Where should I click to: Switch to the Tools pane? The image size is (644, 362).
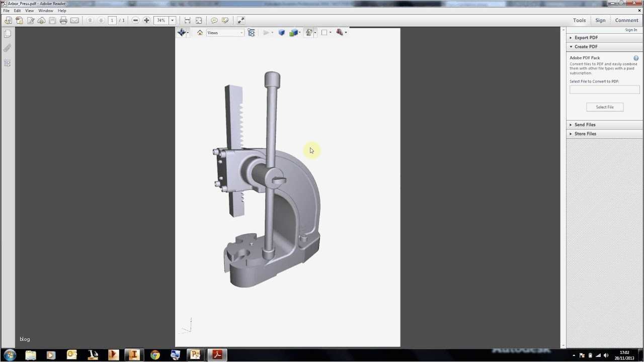[x=579, y=21]
